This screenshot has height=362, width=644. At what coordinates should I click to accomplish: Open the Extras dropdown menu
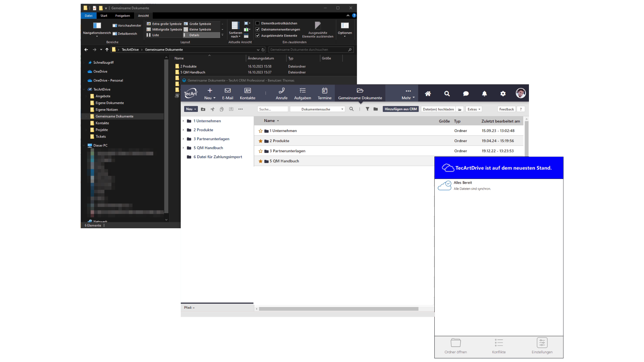pyautogui.click(x=474, y=109)
